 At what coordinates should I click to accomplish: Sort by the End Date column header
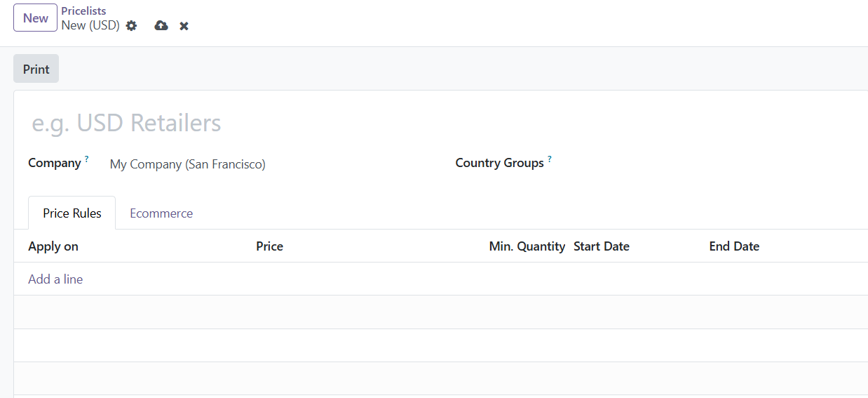(x=734, y=246)
